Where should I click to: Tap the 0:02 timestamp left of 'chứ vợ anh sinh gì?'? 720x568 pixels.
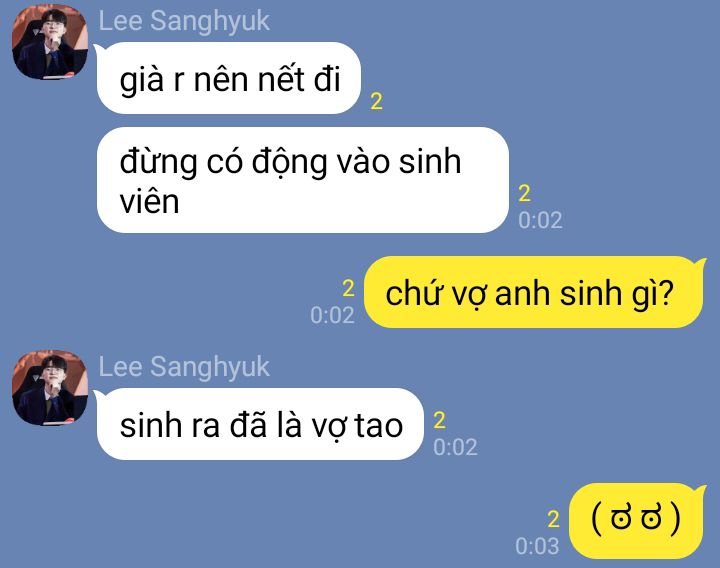click(x=332, y=315)
